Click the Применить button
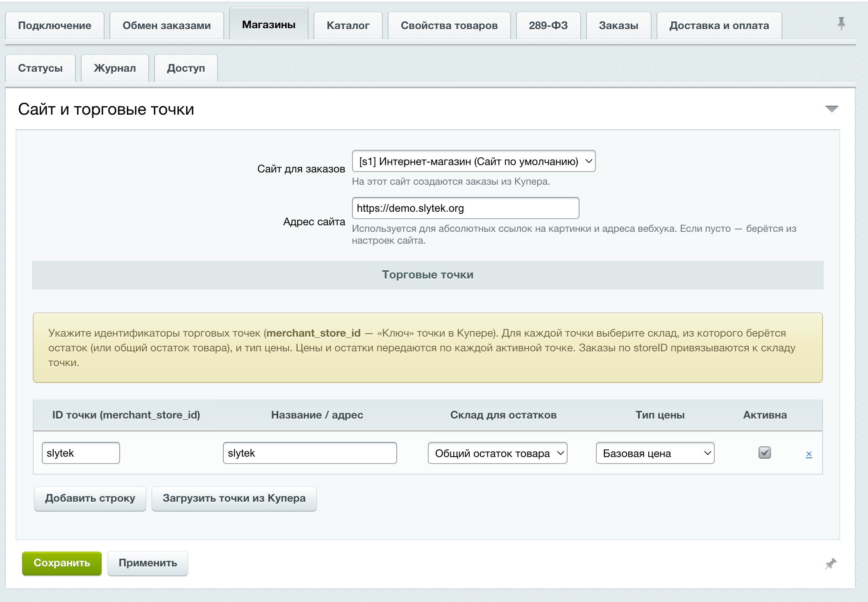868x602 pixels. [x=148, y=563]
